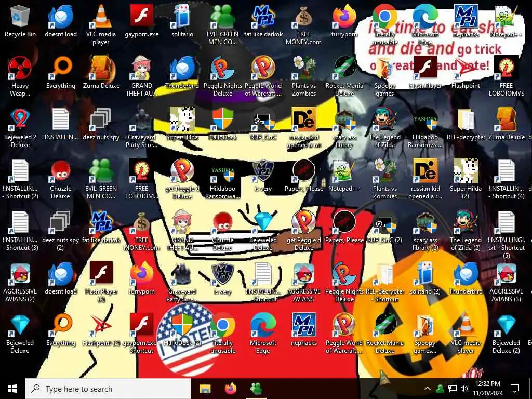Click the green person tray icon
Viewport: 532px width, 399px height.
(440, 389)
